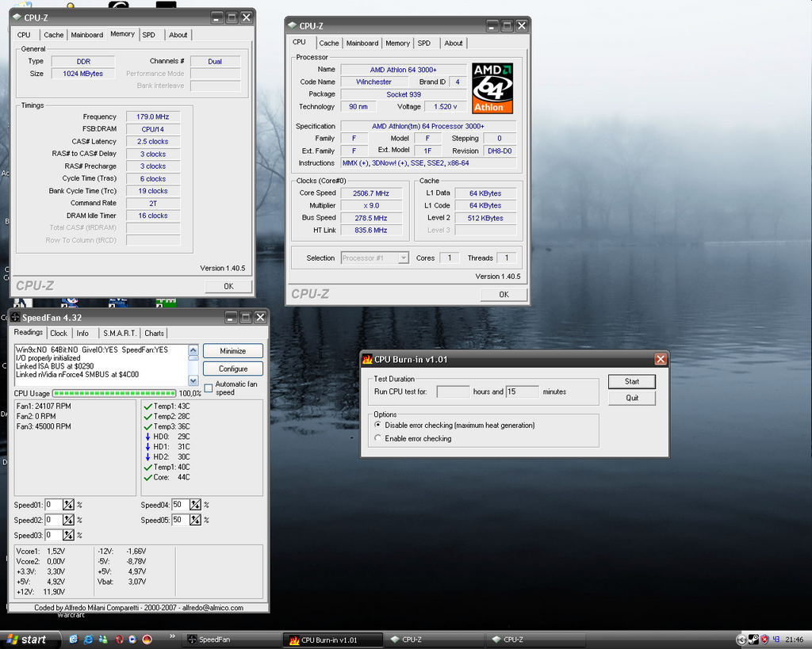Screen dimensions: 812x649
Task: Open the Processor #1 selection dropdown
Action: click(404, 258)
